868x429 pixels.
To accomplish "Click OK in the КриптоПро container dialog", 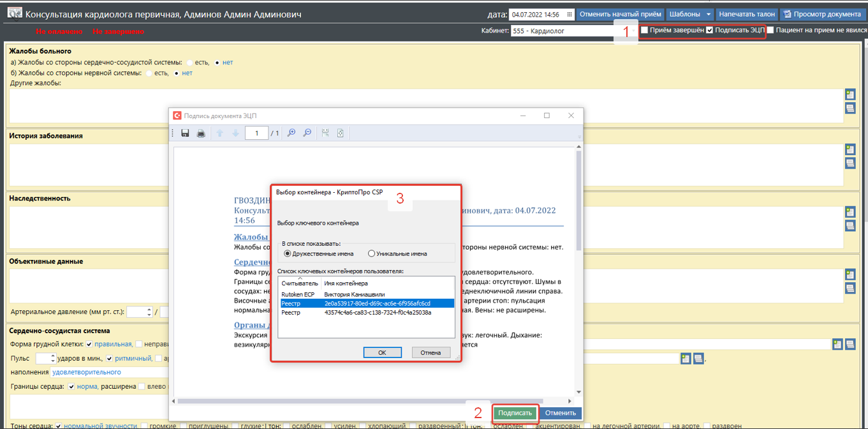I will click(382, 352).
